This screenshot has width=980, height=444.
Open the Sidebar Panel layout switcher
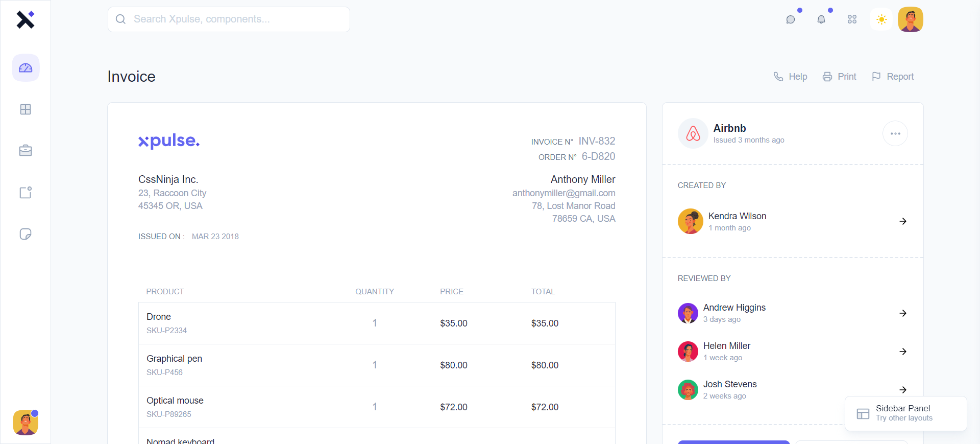[x=905, y=413]
